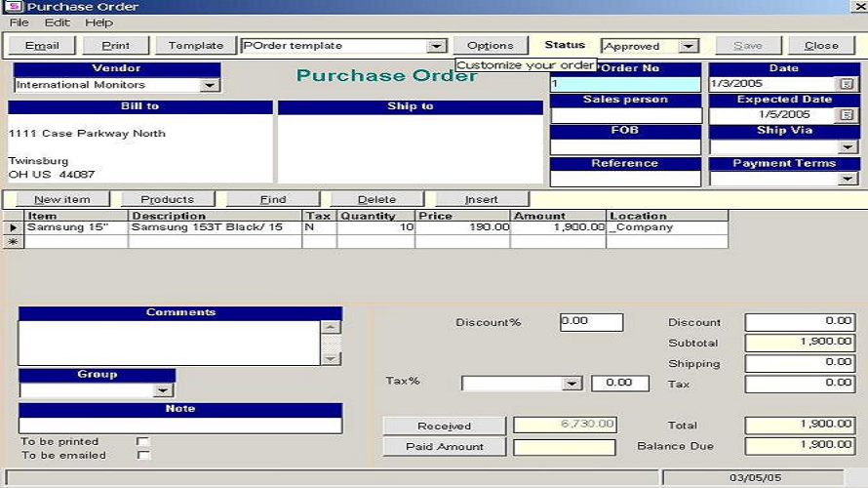Expand the Payment Terms dropdown
Image resolution: width=868 pixels, height=488 pixels.
[847, 179]
